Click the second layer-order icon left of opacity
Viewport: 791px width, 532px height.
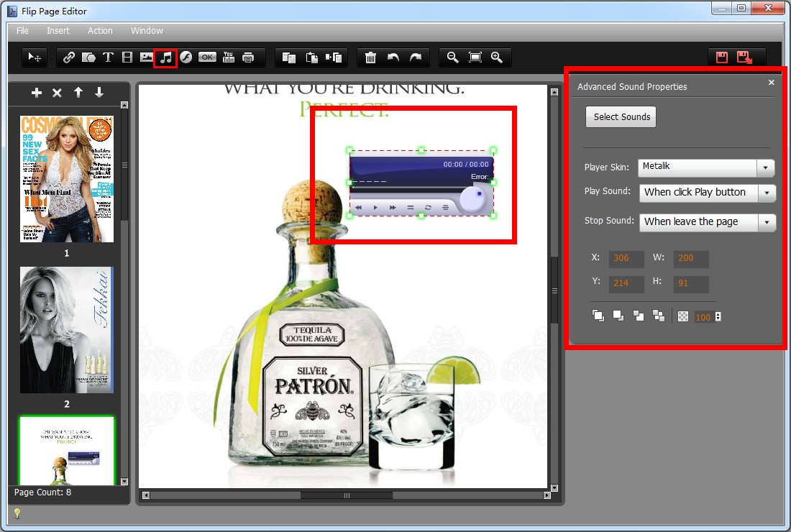click(618, 316)
